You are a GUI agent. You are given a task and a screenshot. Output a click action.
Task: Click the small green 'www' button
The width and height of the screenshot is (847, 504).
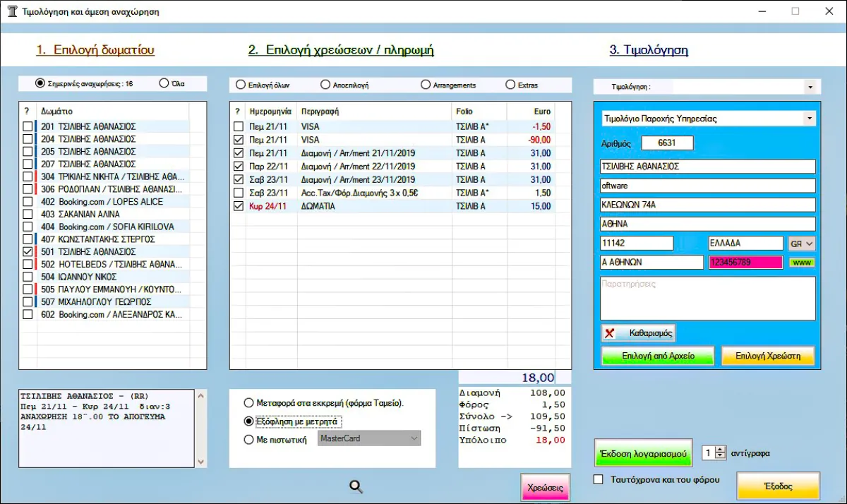point(802,263)
